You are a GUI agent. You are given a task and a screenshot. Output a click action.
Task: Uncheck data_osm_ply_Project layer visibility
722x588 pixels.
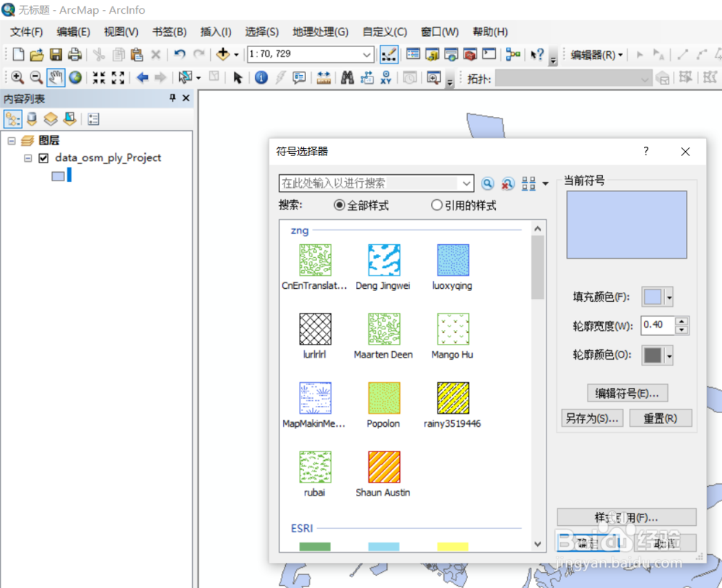click(44, 158)
